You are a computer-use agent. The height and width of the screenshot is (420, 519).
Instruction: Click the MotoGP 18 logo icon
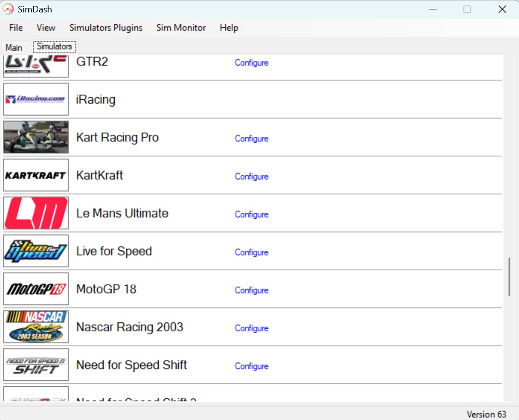point(36,289)
